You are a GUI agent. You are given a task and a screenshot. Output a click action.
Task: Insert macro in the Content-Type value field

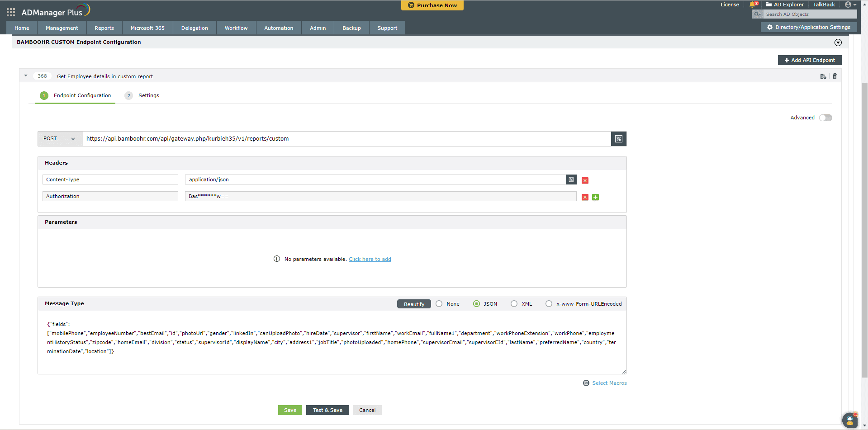(571, 180)
